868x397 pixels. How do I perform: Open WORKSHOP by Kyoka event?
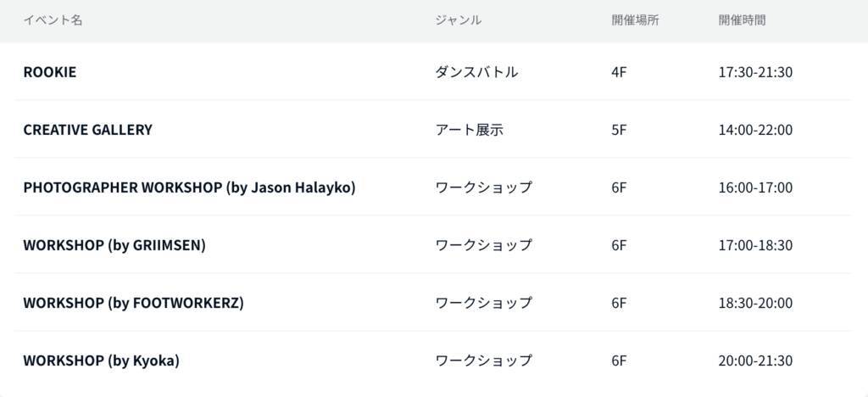101,361
